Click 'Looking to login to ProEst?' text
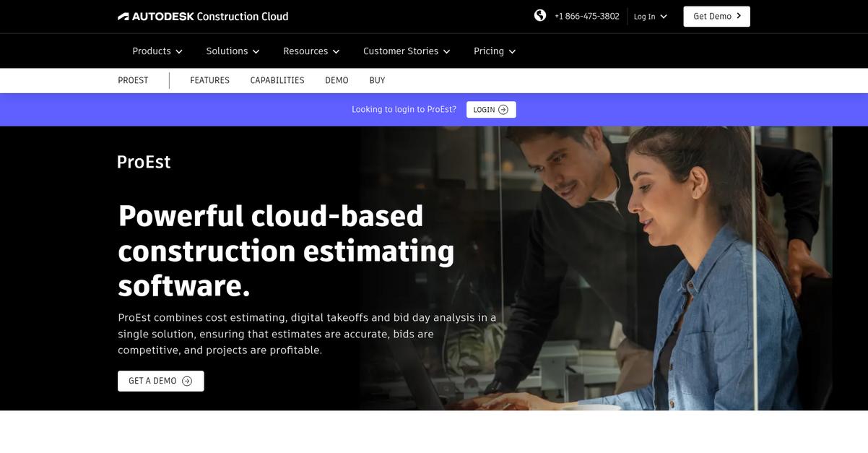The height and width of the screenshot is (453, 868). click(404, 110)
